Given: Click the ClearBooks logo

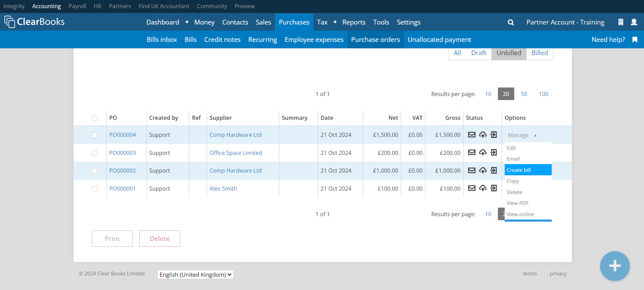Looking at the screenshot, I should click(34, 22).
